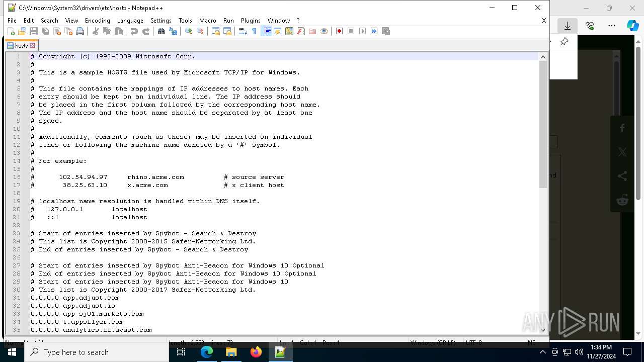The width and height of the screenshot is (644, 362).
Task: Open the Plugins menu
Action: click(x=251, y=21)
